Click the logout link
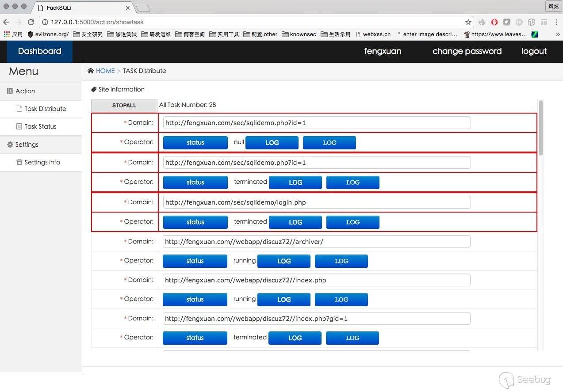 (x=534, y=51)
